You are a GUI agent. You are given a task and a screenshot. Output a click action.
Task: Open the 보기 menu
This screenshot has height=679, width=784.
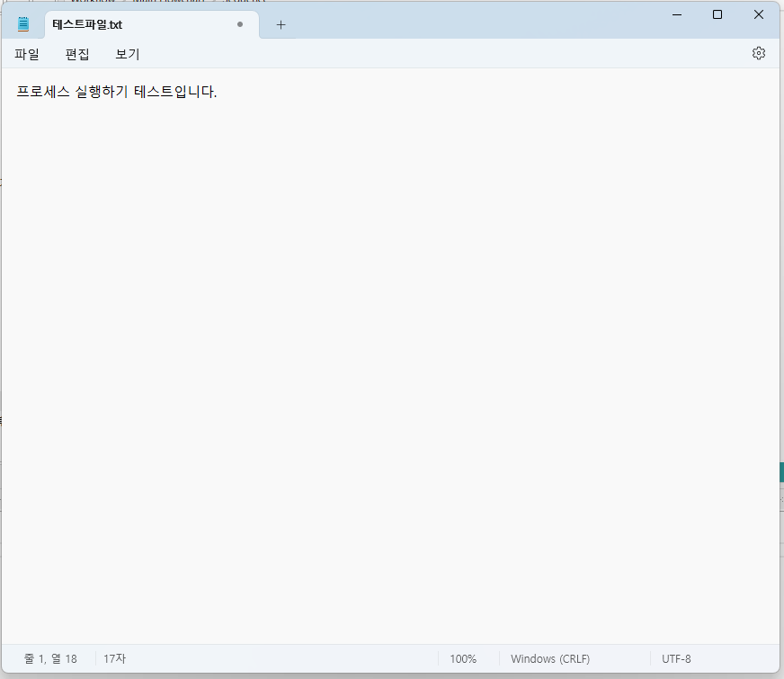point(128,54)
